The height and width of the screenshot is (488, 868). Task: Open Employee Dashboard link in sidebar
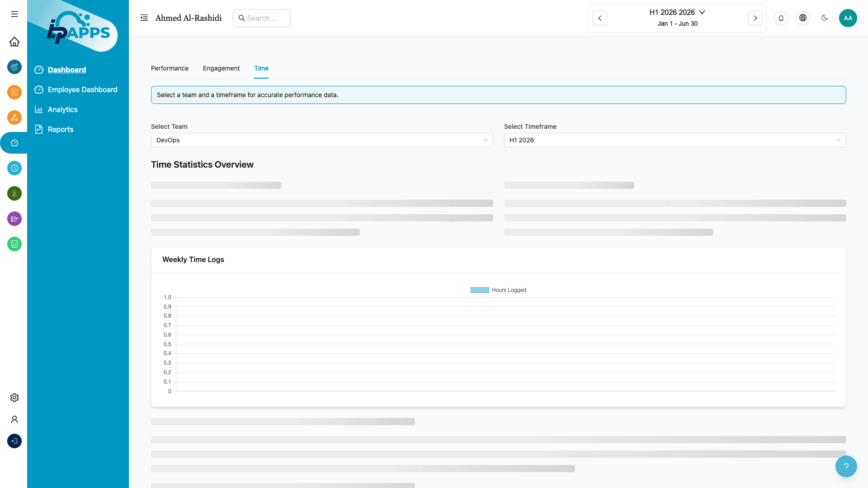coord(82,89)
